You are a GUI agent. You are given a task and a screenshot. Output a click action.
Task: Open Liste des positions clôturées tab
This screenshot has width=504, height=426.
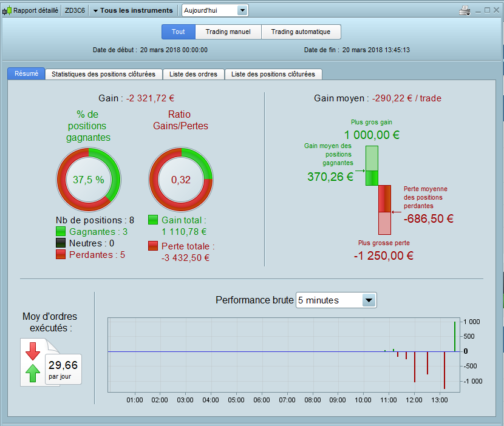pos(273,74)
